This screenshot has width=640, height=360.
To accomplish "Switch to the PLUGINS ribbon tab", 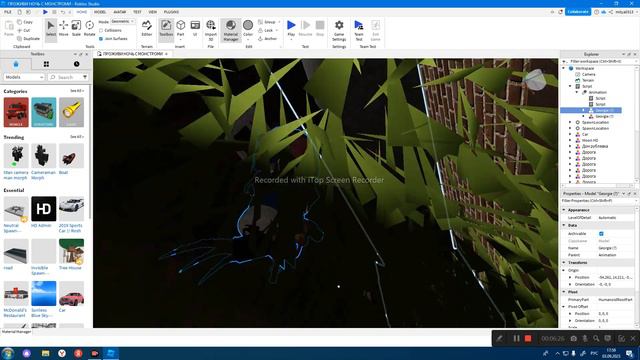I will 171,12.
